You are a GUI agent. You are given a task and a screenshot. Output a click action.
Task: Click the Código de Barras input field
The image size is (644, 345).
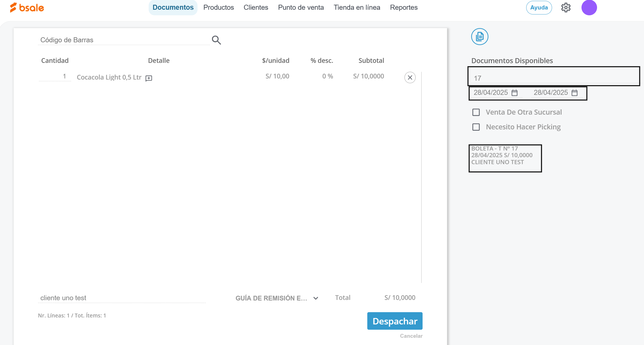coord(124,40)
